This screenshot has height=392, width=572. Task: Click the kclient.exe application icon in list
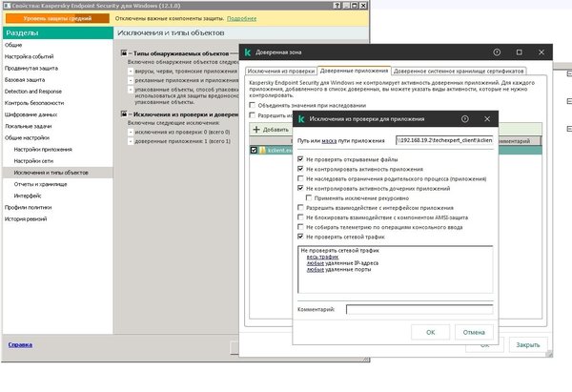coord(262,150)
